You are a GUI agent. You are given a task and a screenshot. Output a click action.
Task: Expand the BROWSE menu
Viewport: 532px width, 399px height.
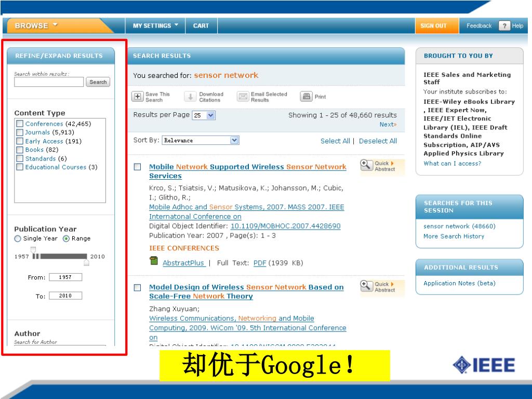coord(36,25)
